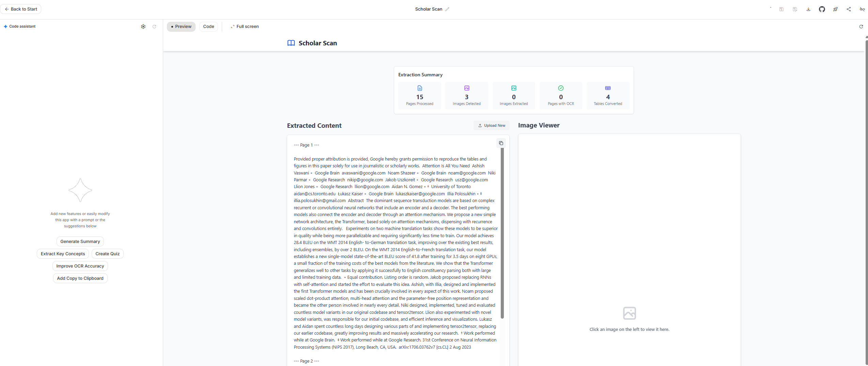
Task: Click the save-as copy icon with pencil
Action: [x=795, y=9]
